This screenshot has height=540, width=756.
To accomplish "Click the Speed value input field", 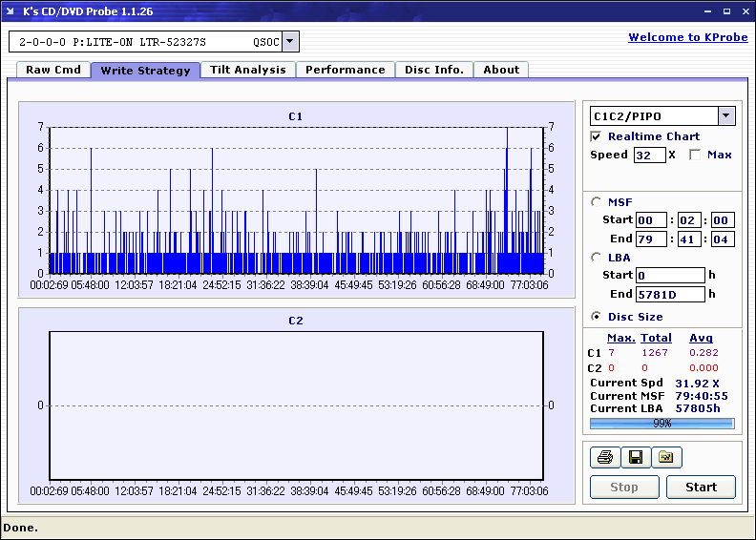I will [x=649, y=155].
